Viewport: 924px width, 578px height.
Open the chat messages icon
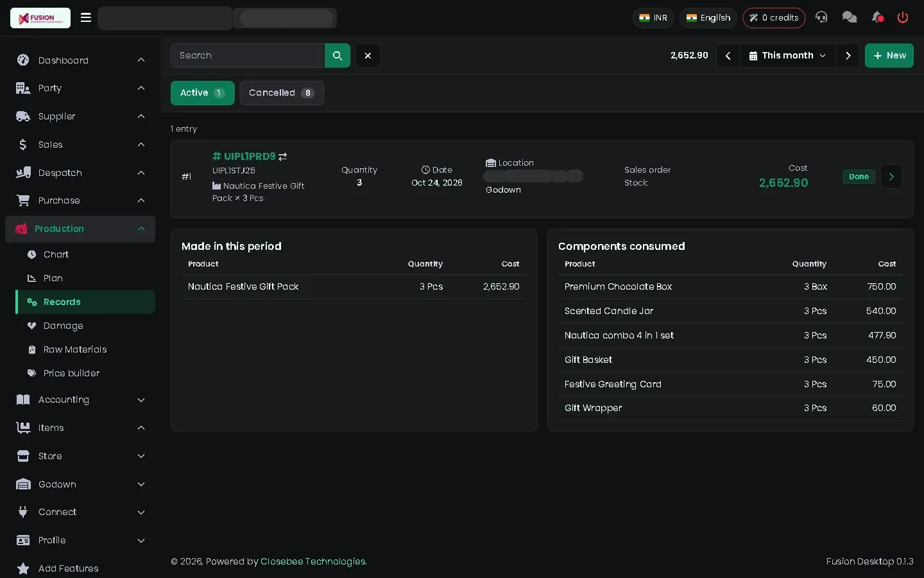coord(850,17)
